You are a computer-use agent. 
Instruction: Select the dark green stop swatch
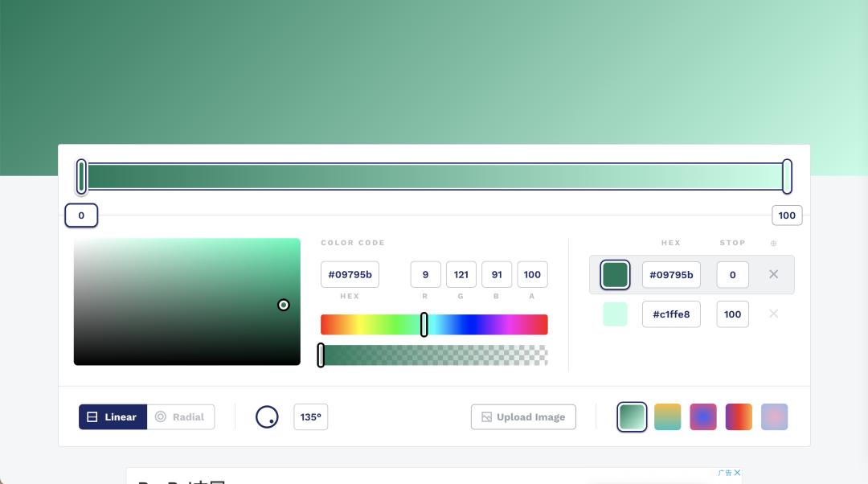click(x=615, y=275)
